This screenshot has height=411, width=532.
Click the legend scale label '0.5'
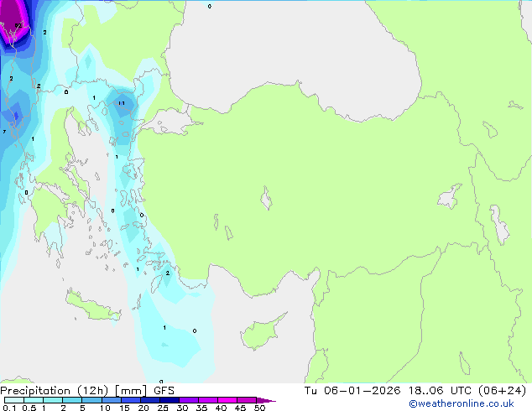point(29,408)
